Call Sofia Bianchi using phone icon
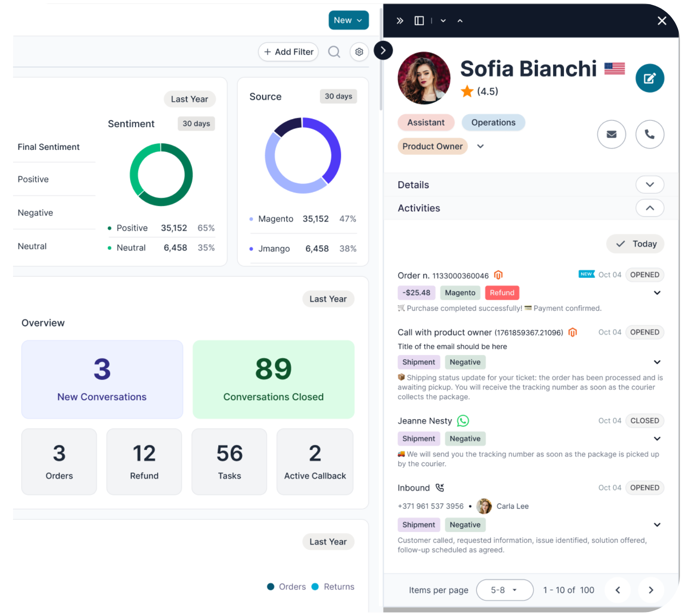 click(650, 134)
